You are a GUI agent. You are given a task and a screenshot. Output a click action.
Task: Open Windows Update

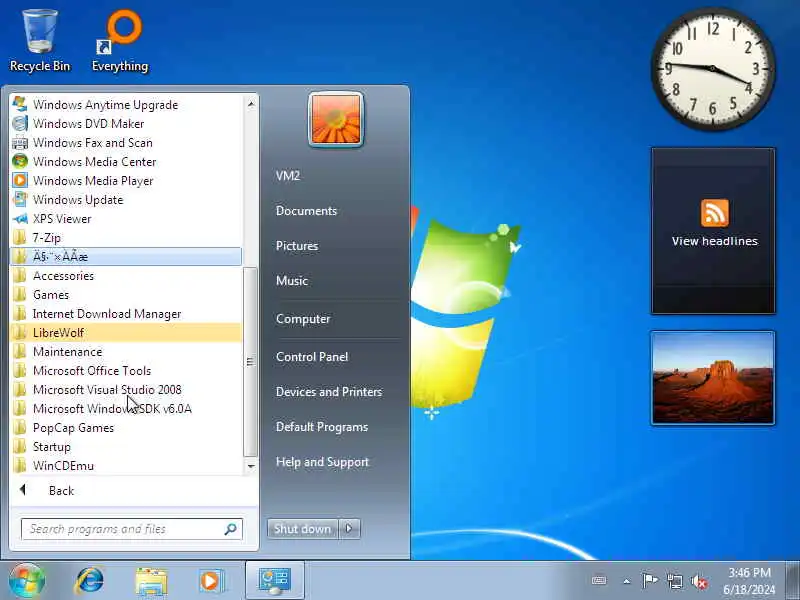click(x=126, y=199)
